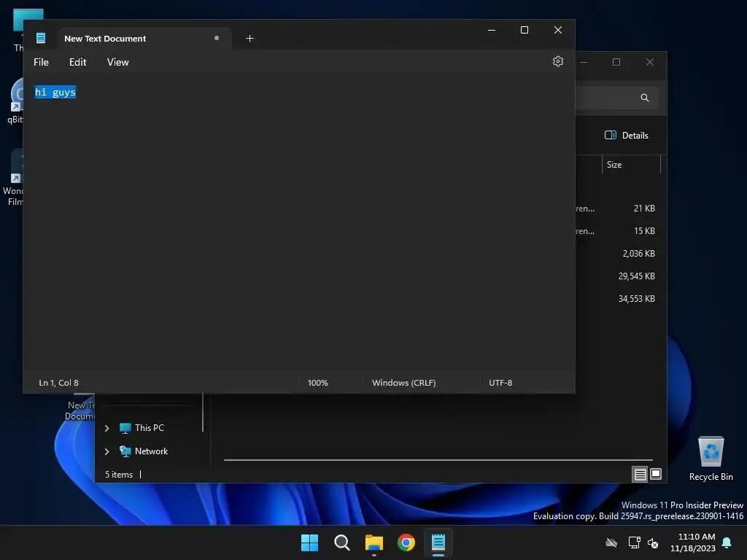747x560 pixels.
Task: Minimize the Notepad window
Action: pyautogui.click(x=492, y=30)
